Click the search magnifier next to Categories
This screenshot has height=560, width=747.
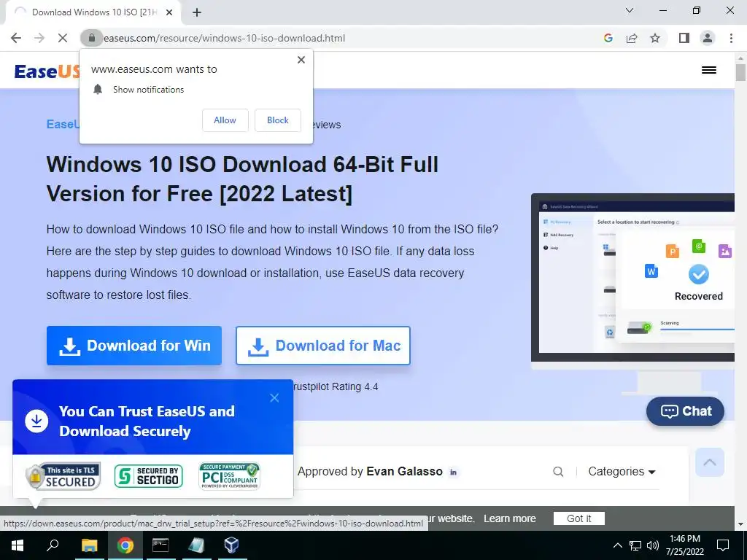[x=558, y=472]
